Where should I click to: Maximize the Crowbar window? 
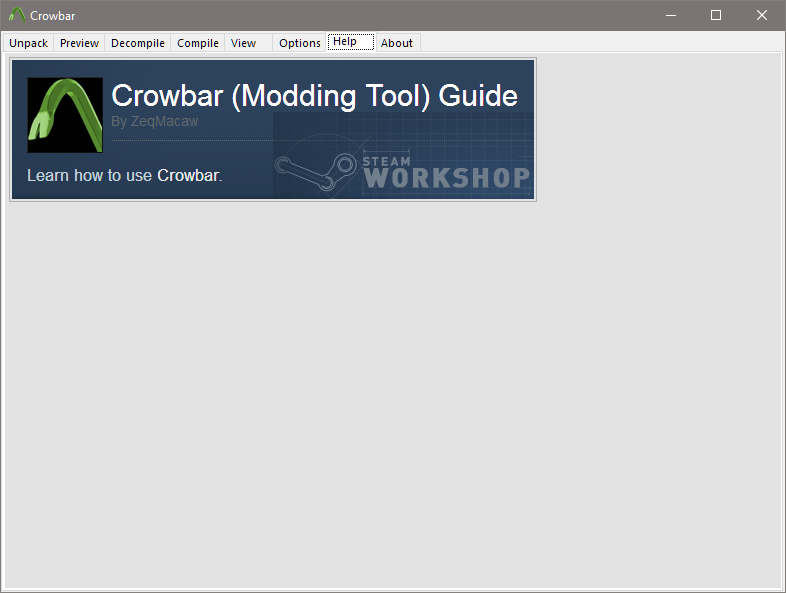click(716, 16)
